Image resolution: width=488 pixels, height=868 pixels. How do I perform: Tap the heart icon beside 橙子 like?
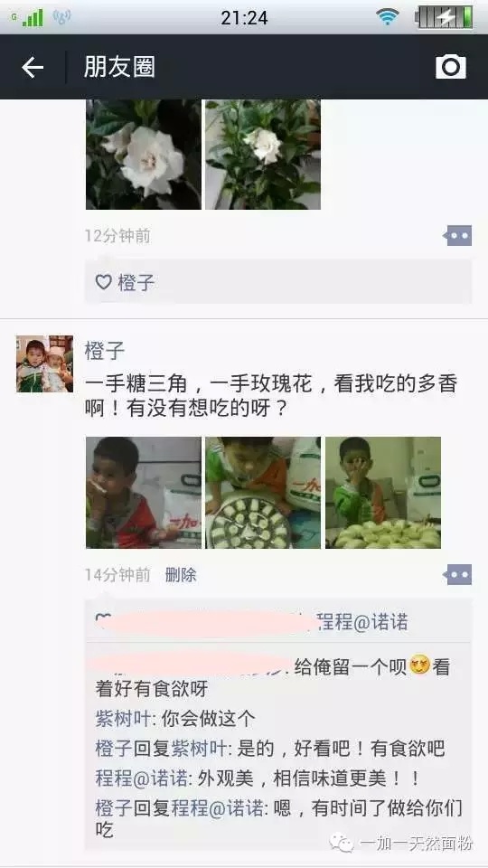(104, 282)
